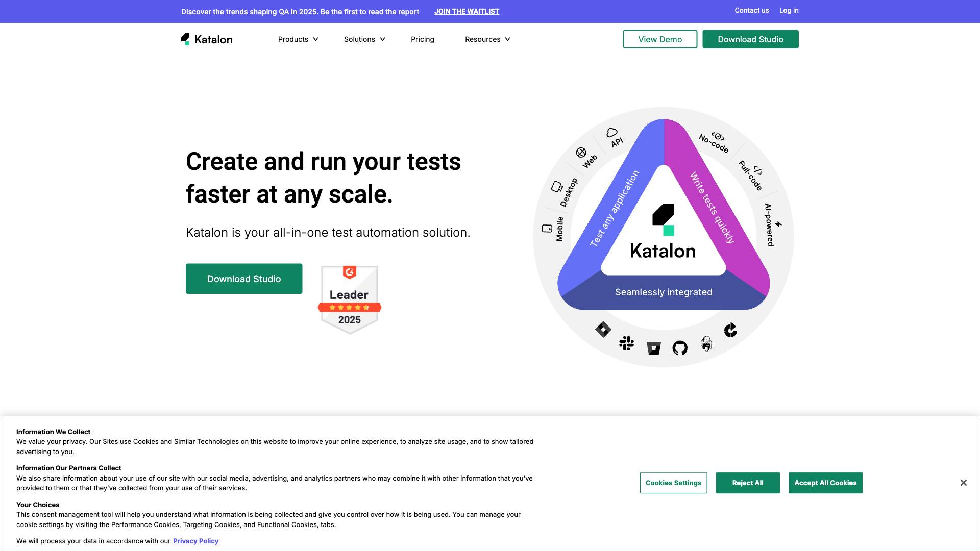Close the cookie consent banner
This screenshot has width=980, height=551.
pyautogui.click(x=963, y=483)
